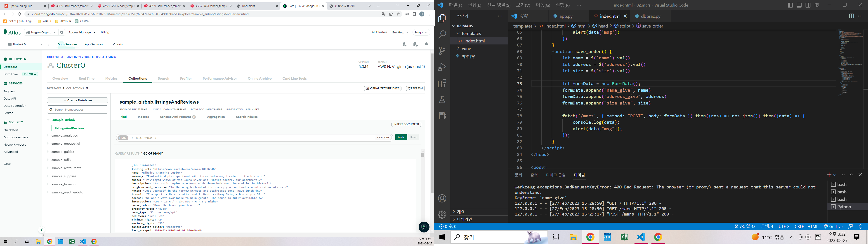Open the Get Help dropdown
Image resolution: width=868 pixels, height=246 pixels.
(400, 32)
